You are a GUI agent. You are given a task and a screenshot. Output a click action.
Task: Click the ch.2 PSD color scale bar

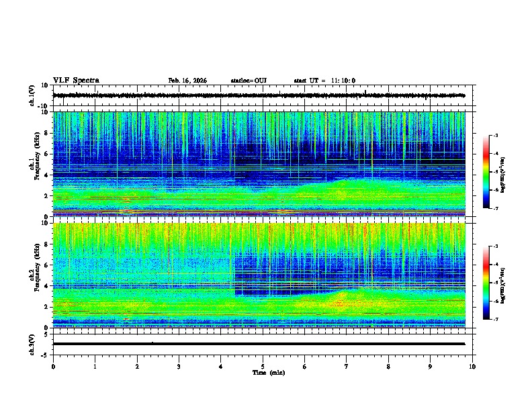[x=486, y=283]
